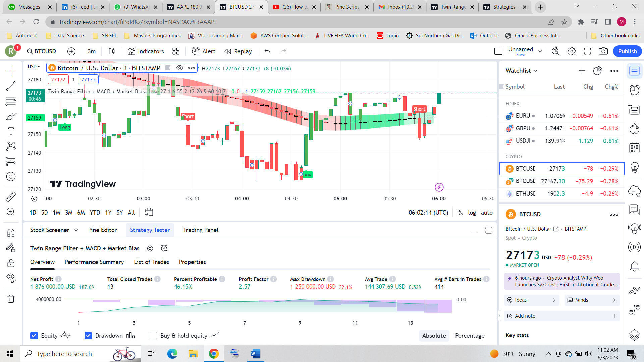644x362 pixels.
Task: Click the Publish button
Action: point(627,51)
